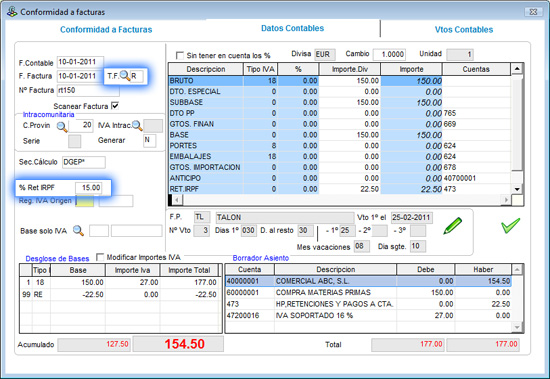Click COMPRA MATERIAS PRIMAS entry
550x379 pixels.
point(368,293)
